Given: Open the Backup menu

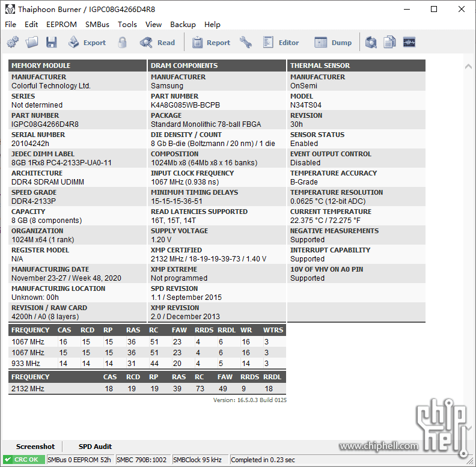Looking at the screenshot, I should click(x=183, y=24).
